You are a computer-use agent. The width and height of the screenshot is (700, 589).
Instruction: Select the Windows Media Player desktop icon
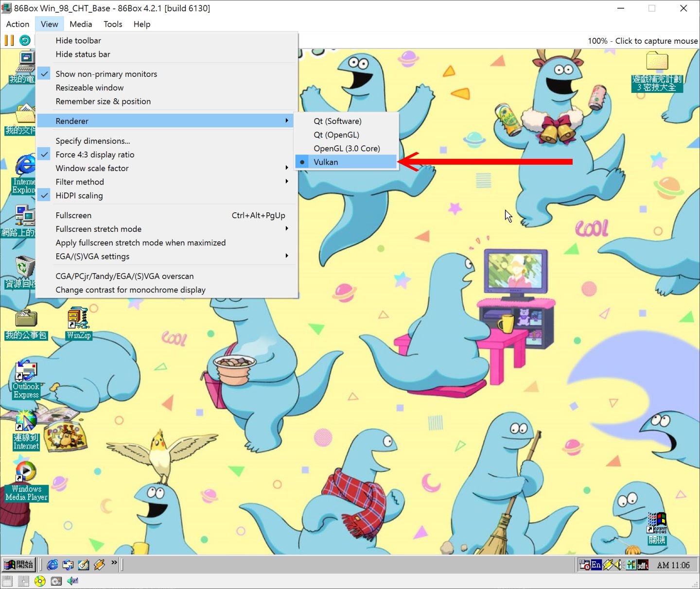[x=26, y=482]
